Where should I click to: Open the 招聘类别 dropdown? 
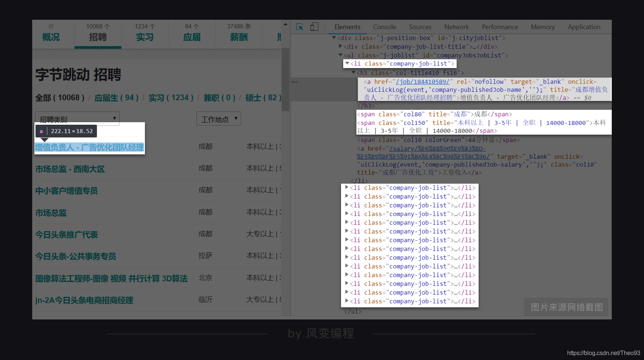[x=77, y=119]
